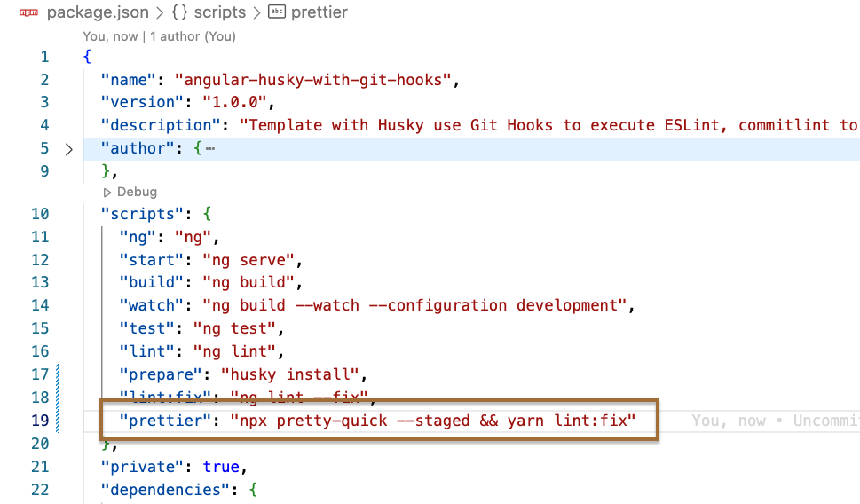Click the npm file icon in breadcrumb
860x504 pixels.
28,12
